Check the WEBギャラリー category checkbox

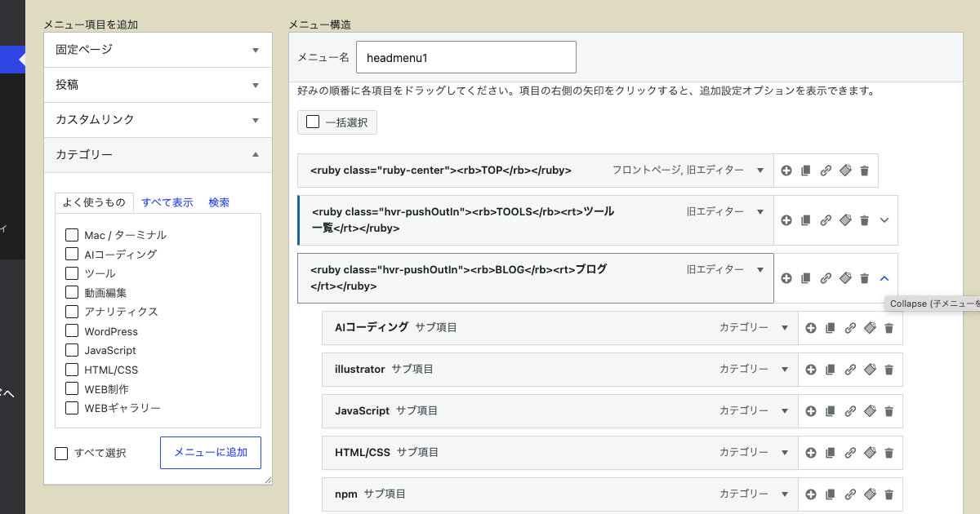[x=72, y=408]
